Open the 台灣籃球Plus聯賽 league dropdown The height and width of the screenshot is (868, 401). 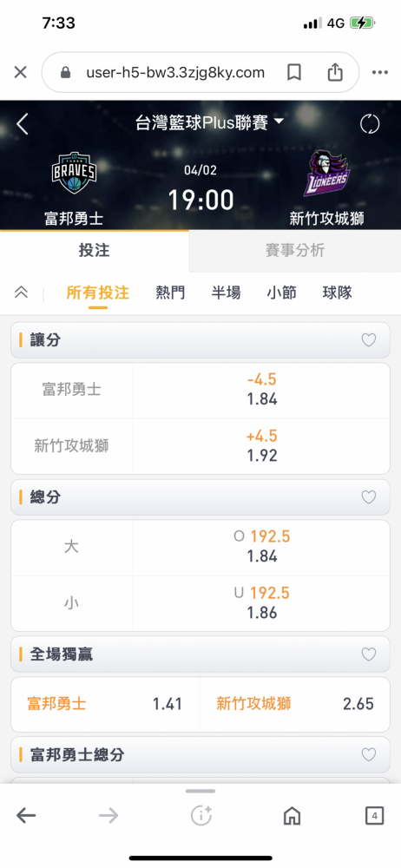[x=209, y=123]
